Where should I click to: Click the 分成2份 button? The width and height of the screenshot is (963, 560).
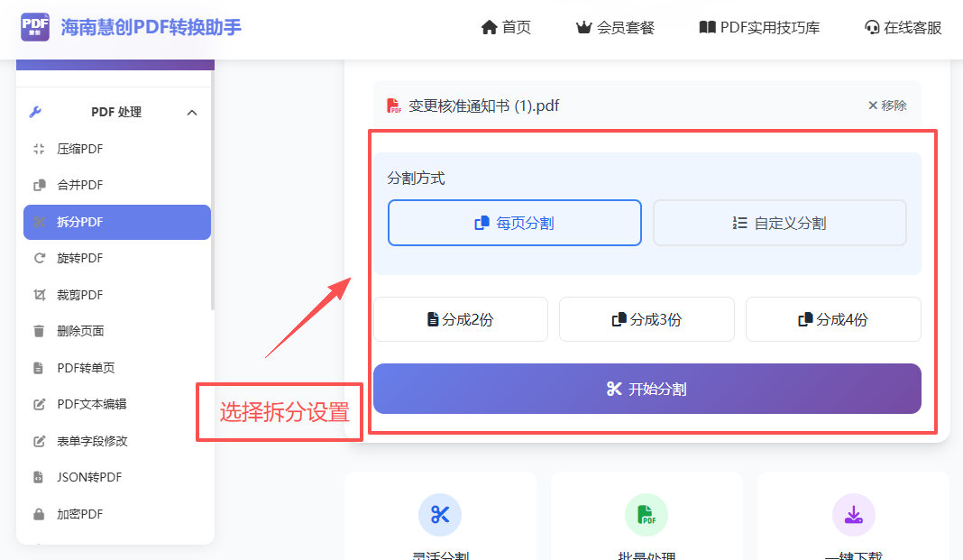click(x=461, y=319)
